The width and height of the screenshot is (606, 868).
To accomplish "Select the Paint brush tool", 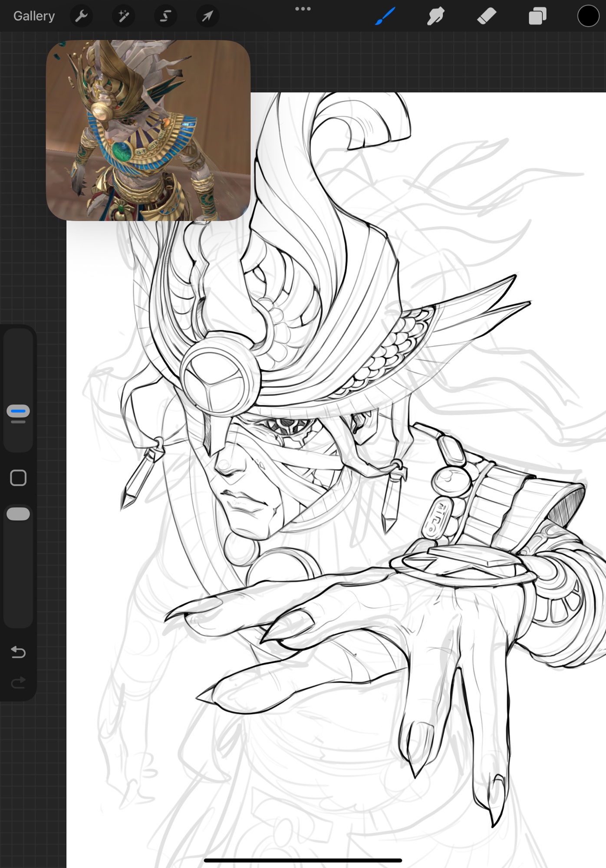I will [x=385, y=16].
